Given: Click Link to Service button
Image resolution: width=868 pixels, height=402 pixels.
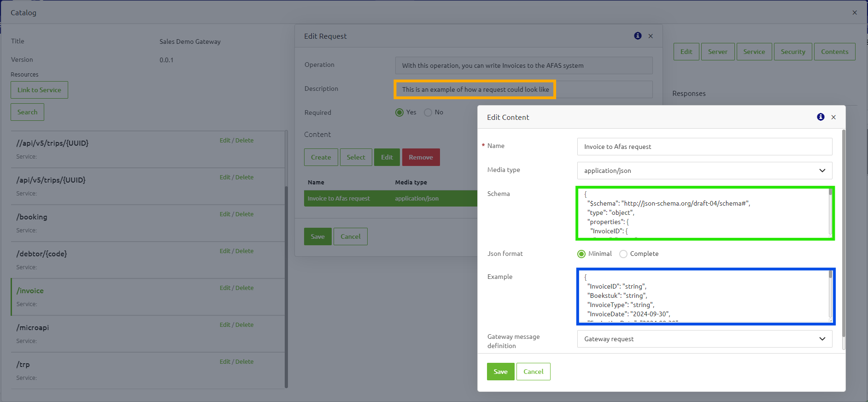Looking at the screenshot, I should (39, 90).
